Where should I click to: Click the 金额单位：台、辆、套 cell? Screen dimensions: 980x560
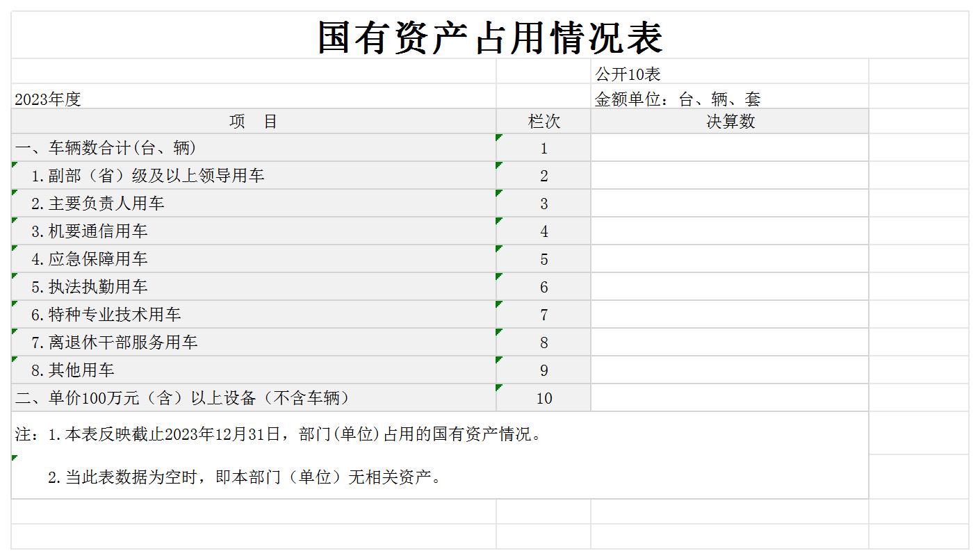[729, 99]
